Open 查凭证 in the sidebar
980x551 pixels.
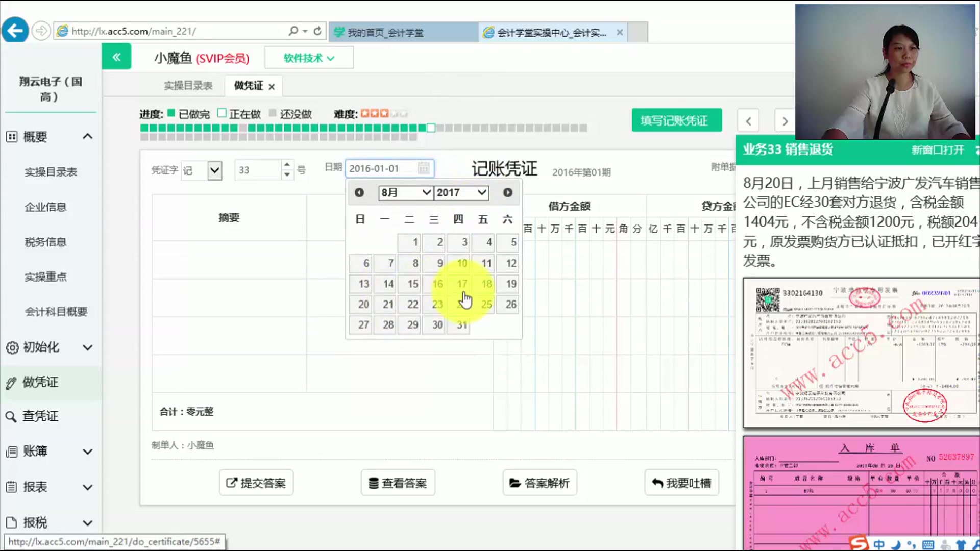[x=40, y=416]
